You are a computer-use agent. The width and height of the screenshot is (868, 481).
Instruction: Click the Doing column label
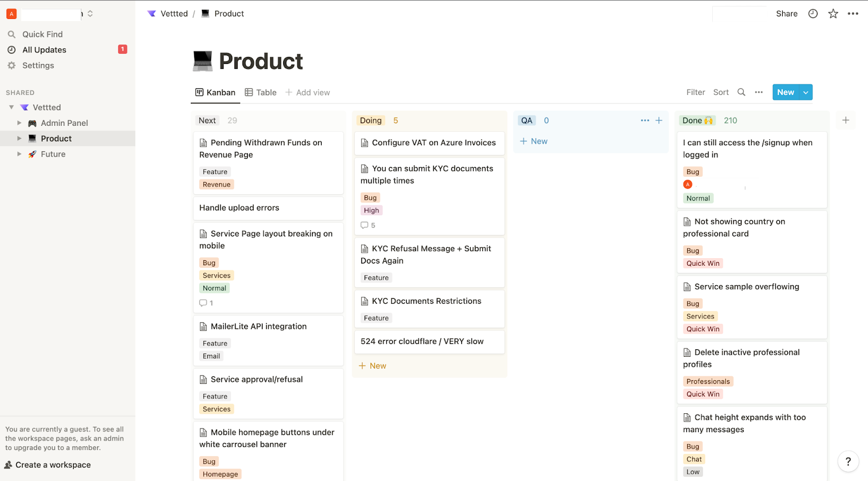[x=371, y=120]
